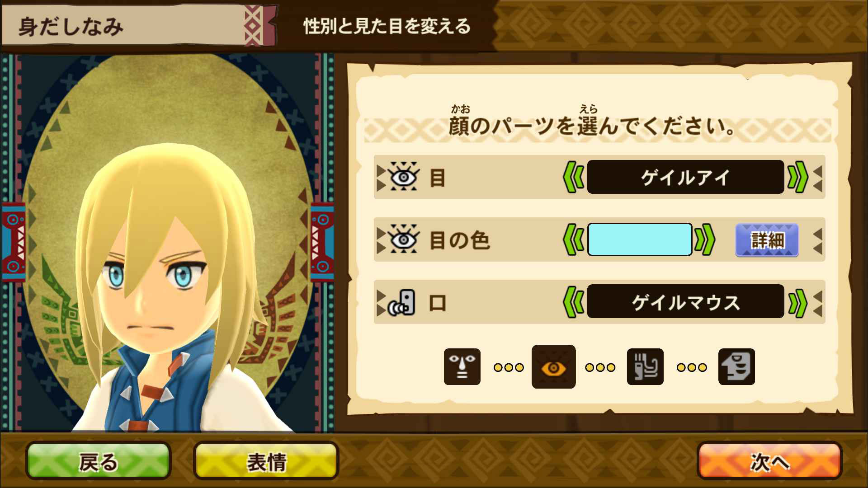Switch to previous eye style with left arrow
The width and height of the screenshot is (868, 488).
(574, 177)
